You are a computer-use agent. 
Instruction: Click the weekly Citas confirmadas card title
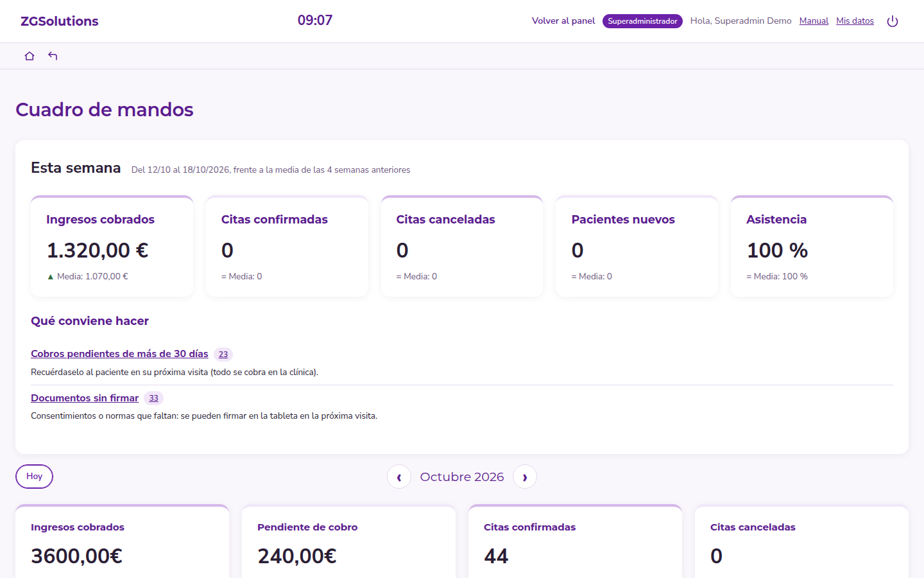click(x=275, y=220)
